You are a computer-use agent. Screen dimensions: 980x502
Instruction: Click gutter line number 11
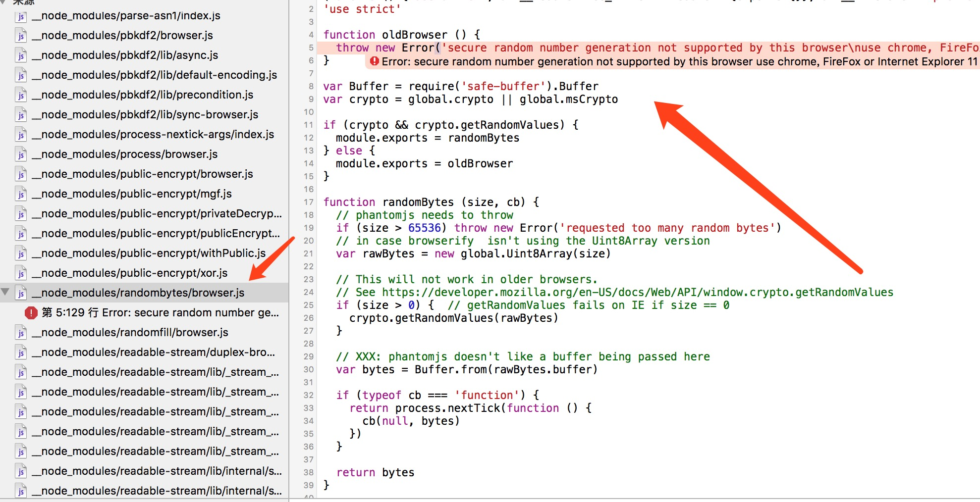[309, 125]
